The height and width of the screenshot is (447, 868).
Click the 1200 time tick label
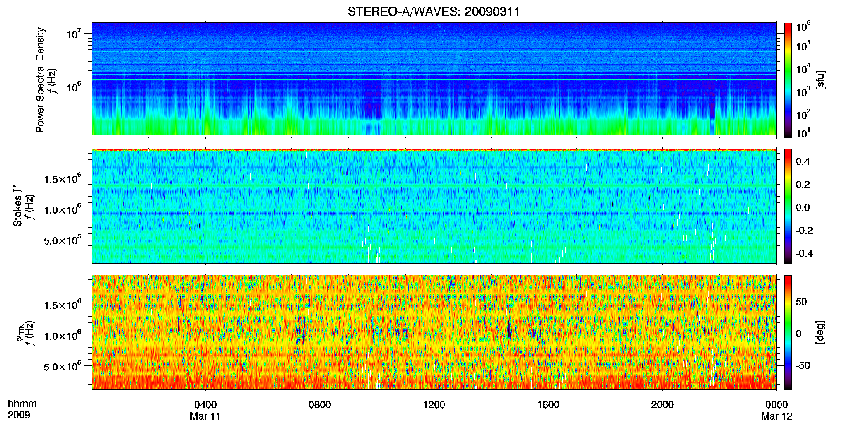coord(434,405)
